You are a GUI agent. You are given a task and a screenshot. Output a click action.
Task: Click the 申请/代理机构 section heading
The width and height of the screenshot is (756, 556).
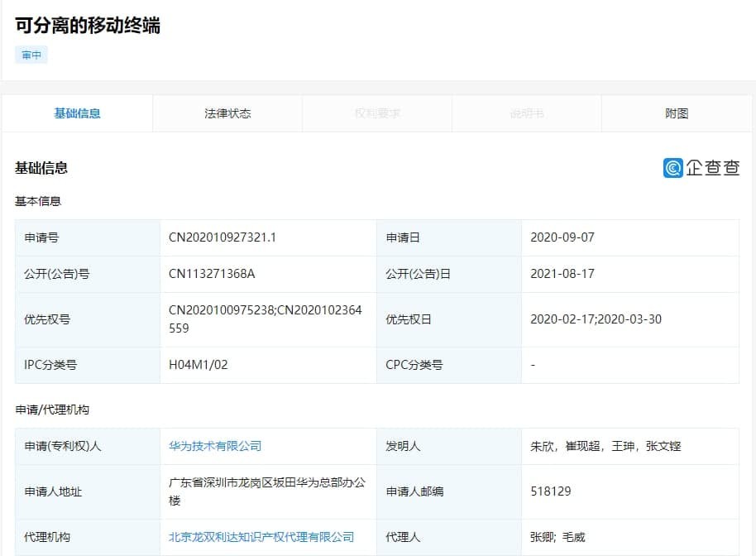coord(52,410)
